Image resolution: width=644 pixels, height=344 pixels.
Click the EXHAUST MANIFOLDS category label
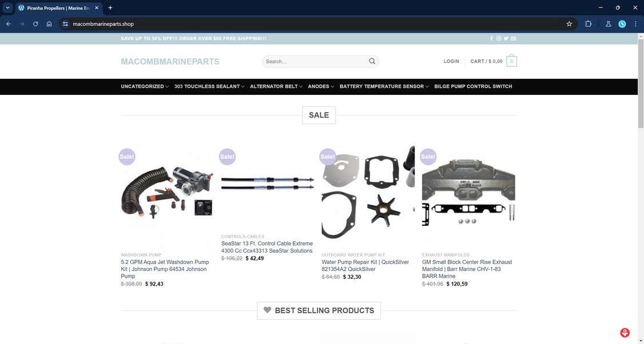click(446, 255)
